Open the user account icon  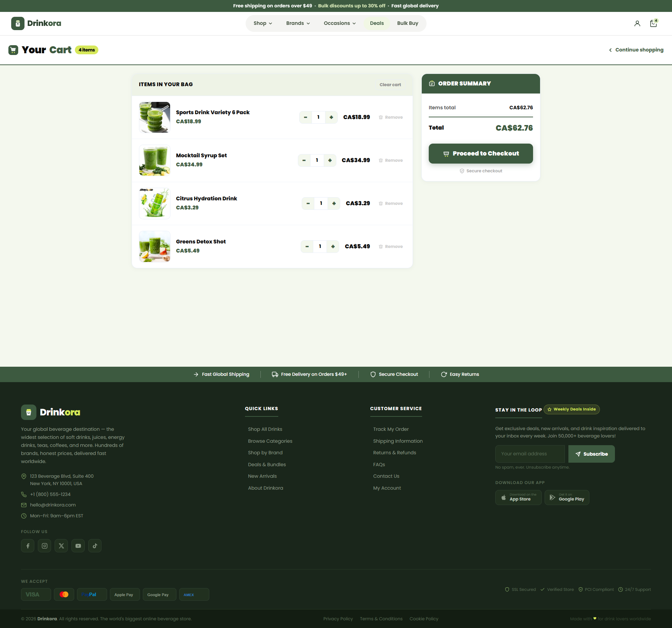click(x=637, y=23)
